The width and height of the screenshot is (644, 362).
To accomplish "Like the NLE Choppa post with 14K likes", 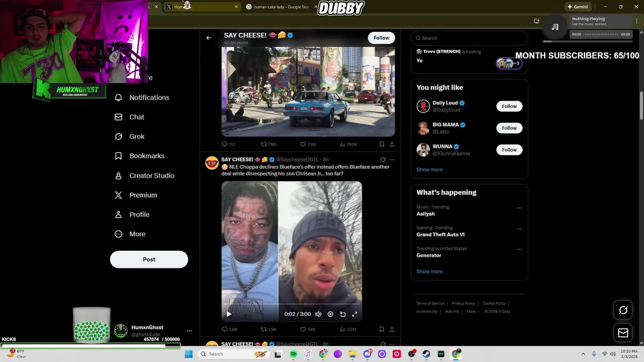I will pos(307,329).
